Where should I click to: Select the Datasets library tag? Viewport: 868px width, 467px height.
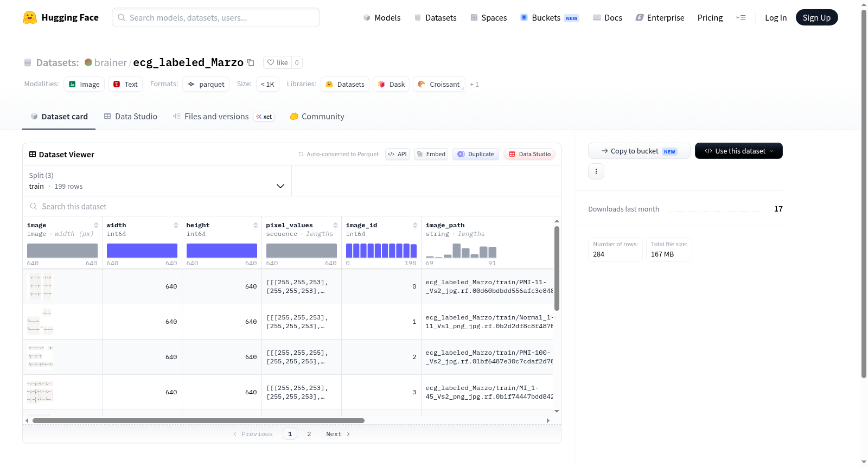[x=345, y=84]
